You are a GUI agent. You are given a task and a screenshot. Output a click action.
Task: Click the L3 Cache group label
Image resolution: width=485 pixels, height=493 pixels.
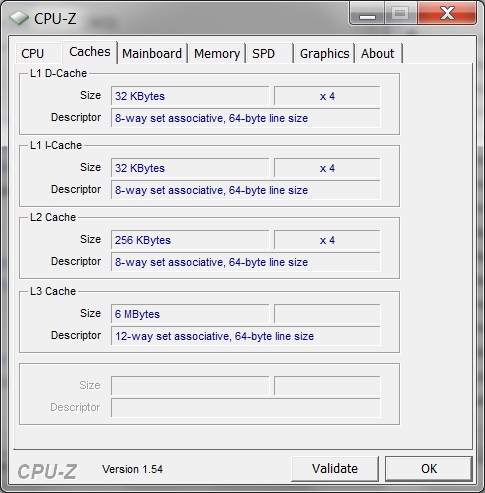pyautogui.click(x=53, y=291)
